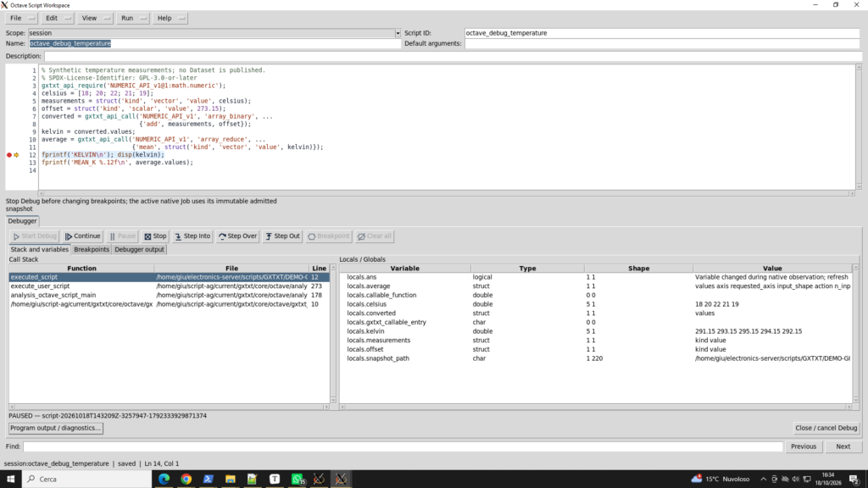
Task: Open the Scope dropdown arrow
Action: click(398, 33)
